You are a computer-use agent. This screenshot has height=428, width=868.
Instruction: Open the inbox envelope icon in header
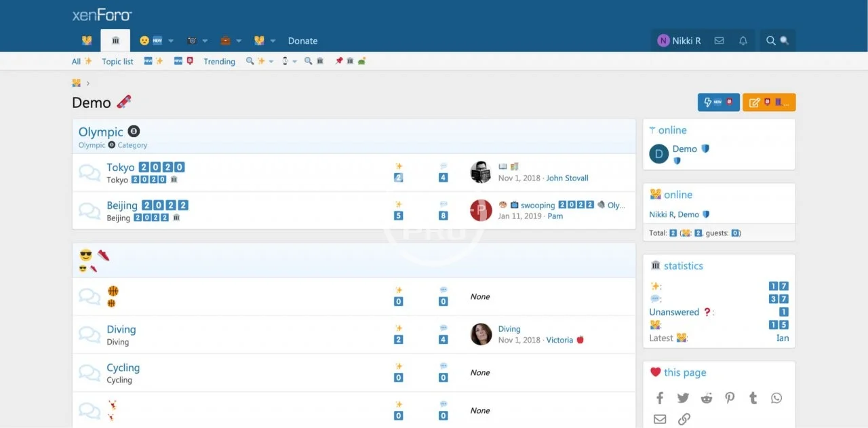(719, 41)
